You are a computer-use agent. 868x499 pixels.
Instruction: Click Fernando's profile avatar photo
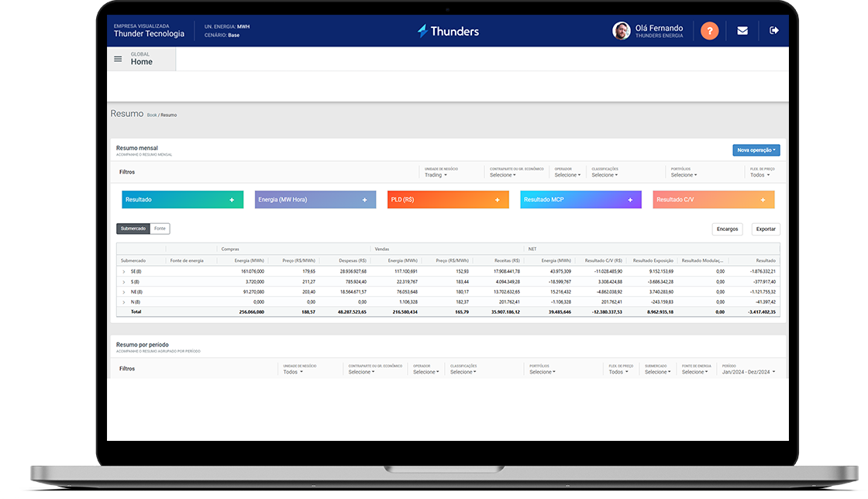(x=621, y=31)
